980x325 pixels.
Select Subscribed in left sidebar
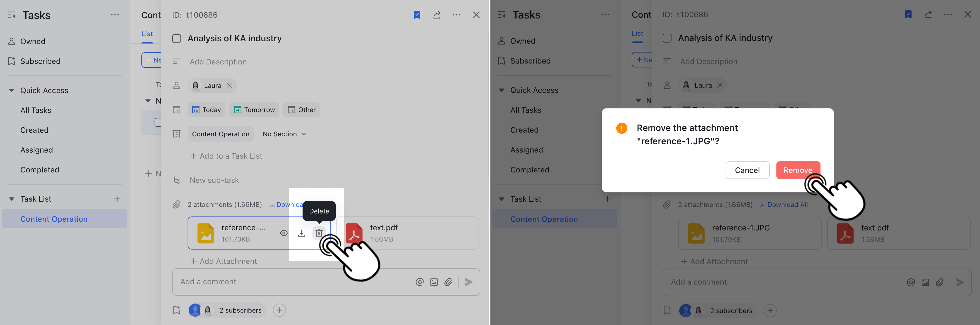point(40,61)
